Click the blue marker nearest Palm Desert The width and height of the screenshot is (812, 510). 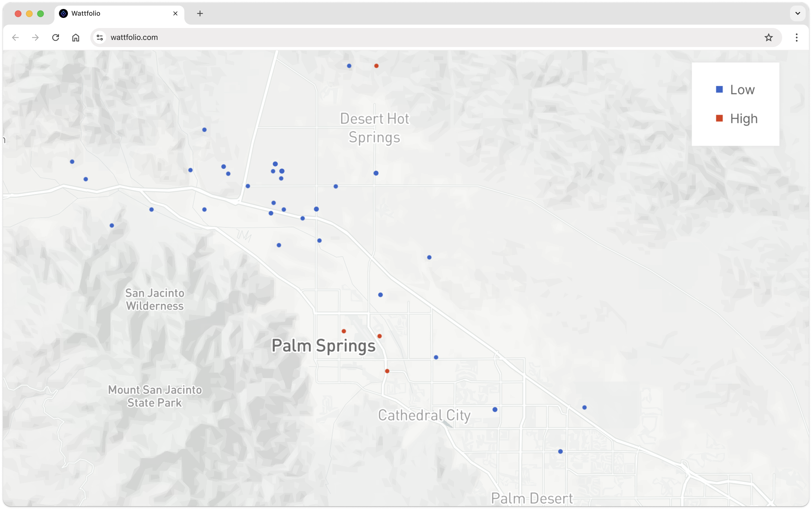pyautogui.click(x=560, y=451)
